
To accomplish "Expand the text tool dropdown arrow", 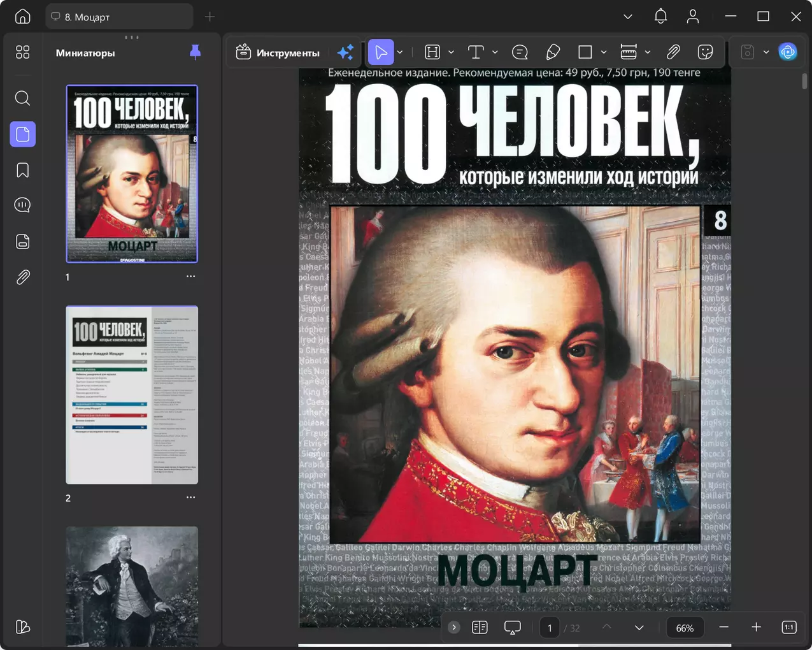I will tap(495, 52).
